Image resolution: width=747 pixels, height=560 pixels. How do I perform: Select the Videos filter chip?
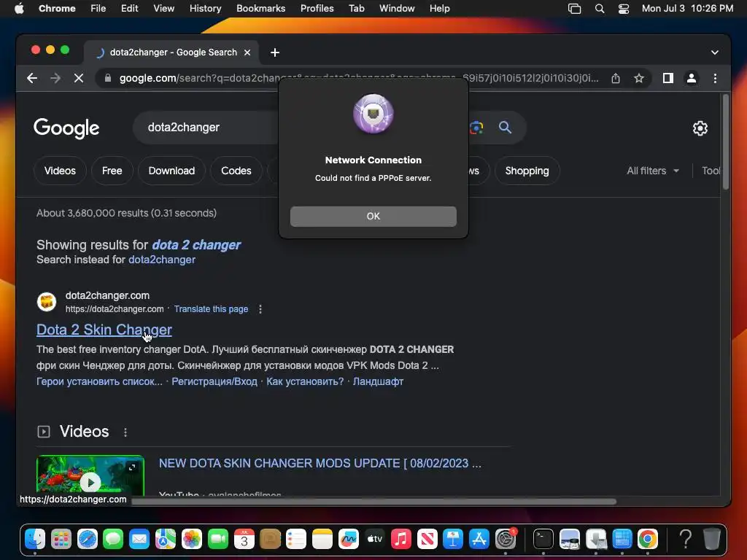60,171
